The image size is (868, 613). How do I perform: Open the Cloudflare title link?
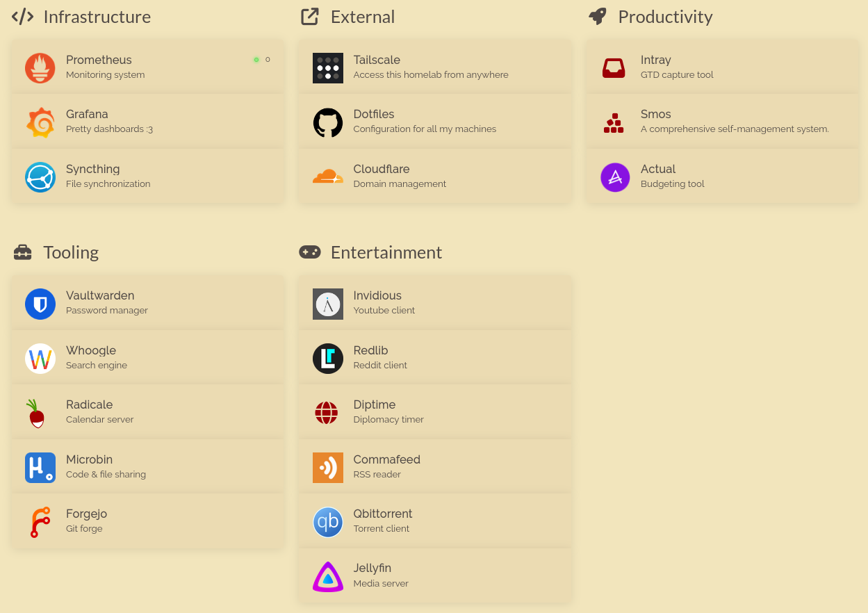tap(382, 169)
